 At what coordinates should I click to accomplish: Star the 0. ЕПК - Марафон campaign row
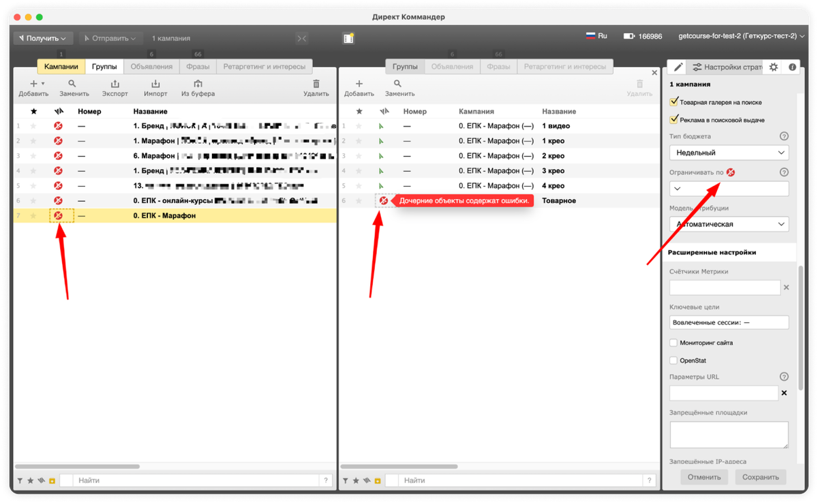[33, 215]
